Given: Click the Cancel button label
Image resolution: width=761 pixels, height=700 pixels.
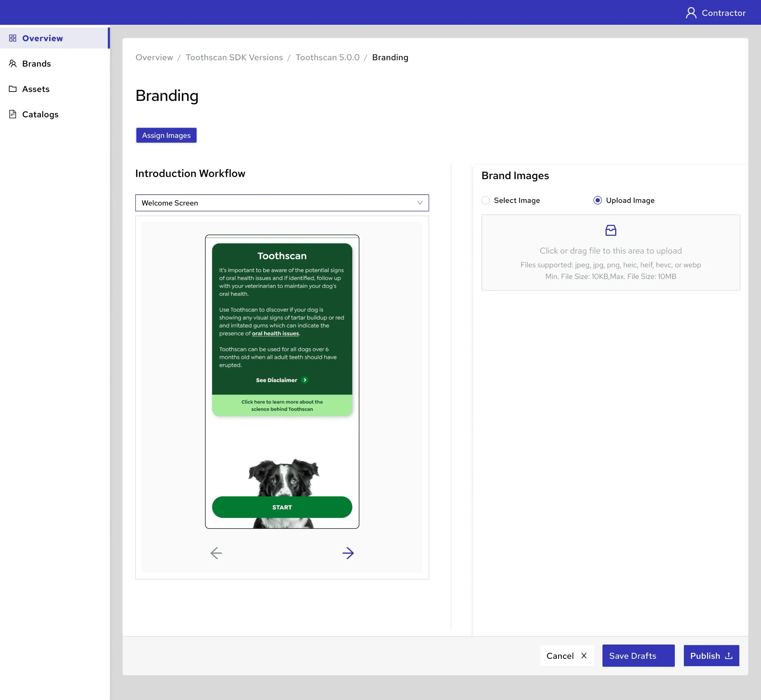Looking at the screenshot, I should 560,656.
